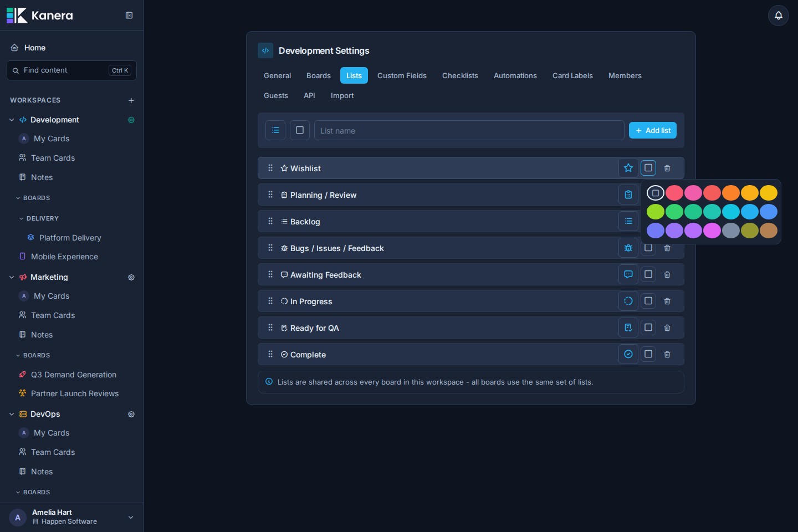Change the Bugs / Issues / Feedback bug icon
Screen dimensions: 798x532
[x=628, y=248]
